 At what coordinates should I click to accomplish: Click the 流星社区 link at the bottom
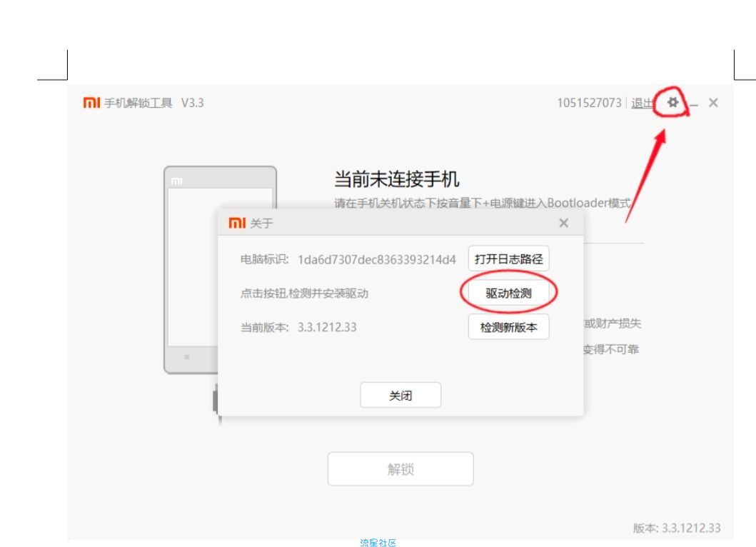point(378,543)
